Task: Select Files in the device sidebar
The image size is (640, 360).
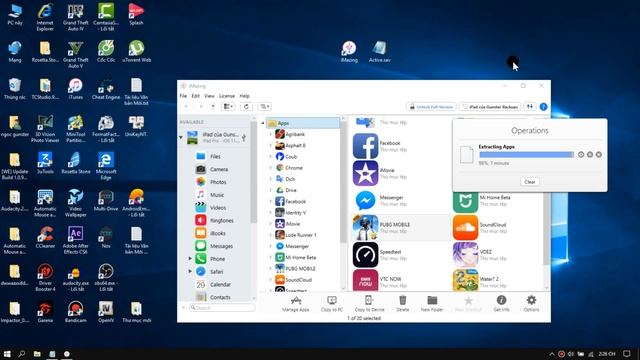Action: click(215, 156)
